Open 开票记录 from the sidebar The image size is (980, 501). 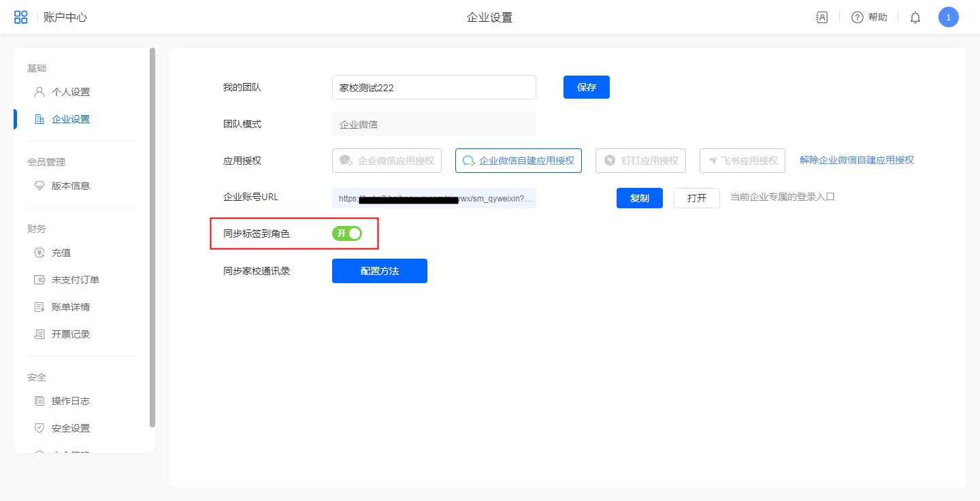[x=70, y=334]
